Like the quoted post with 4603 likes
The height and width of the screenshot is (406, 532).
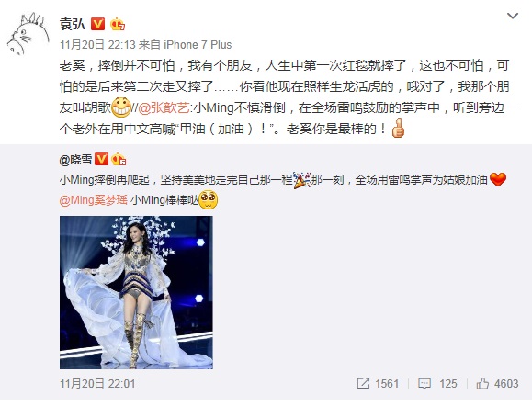pyautogui.click(x=497, y=384)
